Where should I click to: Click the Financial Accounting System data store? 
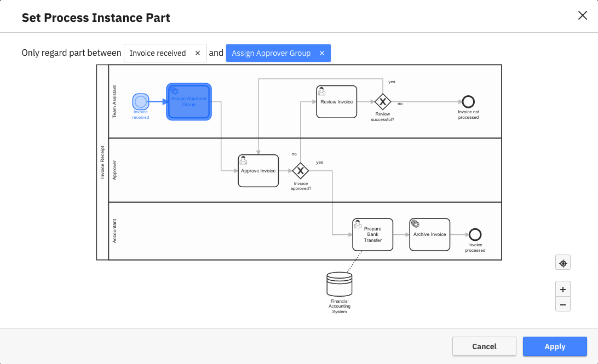339,285
